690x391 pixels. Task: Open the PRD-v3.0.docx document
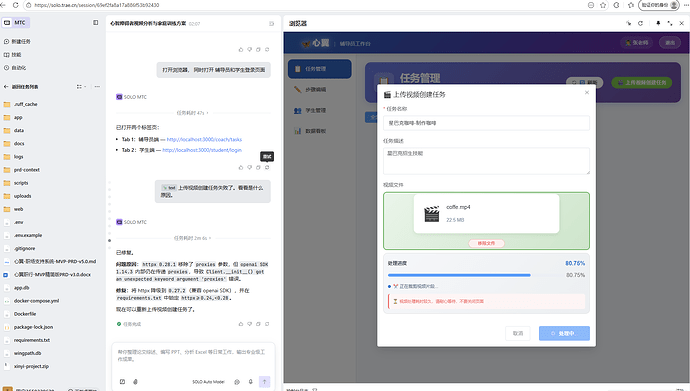tap(52, 274)
